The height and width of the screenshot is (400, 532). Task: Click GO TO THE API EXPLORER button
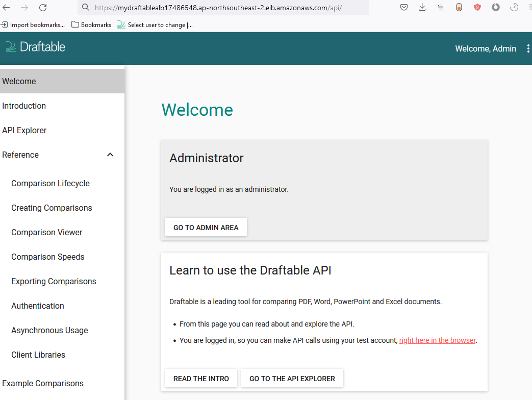click(x=292, y=378)
